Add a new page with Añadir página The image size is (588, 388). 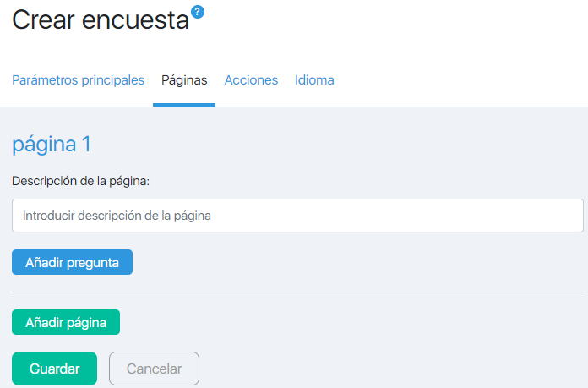pyautogui.click(x=66, y=322)
